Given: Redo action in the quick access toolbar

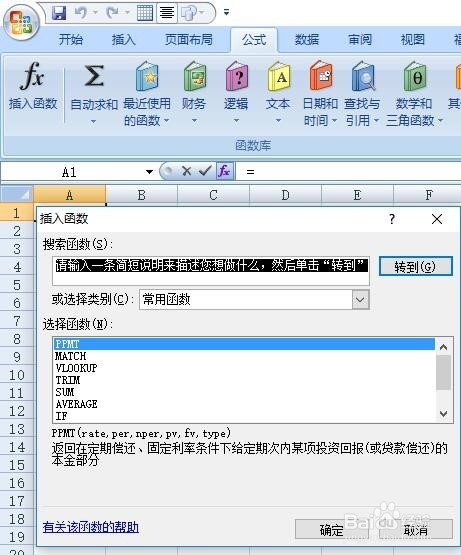Looking at the screenshot, I should pos(113,13).
